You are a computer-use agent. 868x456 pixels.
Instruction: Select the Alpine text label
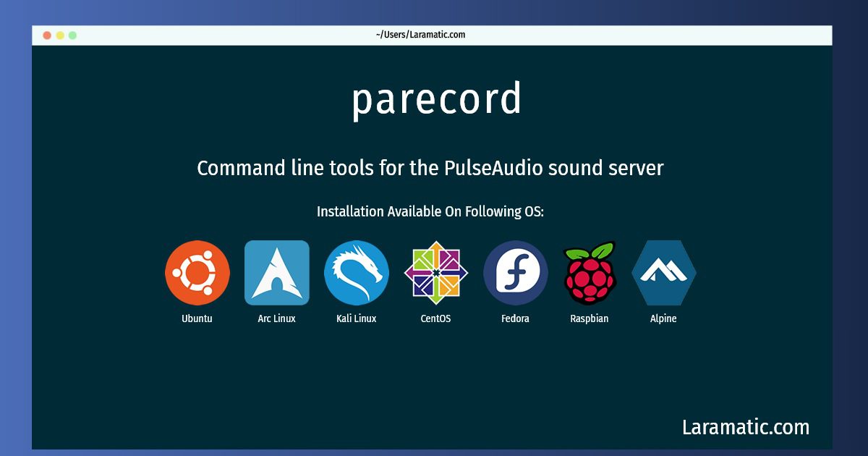point(664,318)
